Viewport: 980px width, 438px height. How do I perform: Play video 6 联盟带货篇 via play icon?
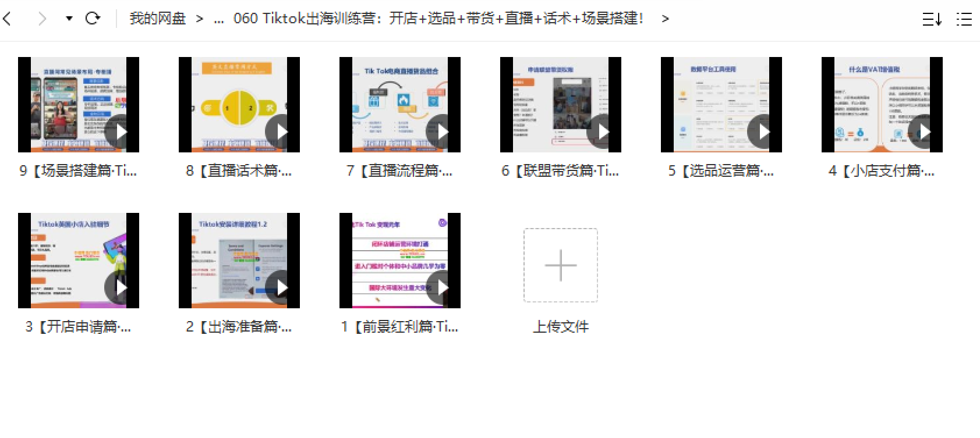click(602, 132)
